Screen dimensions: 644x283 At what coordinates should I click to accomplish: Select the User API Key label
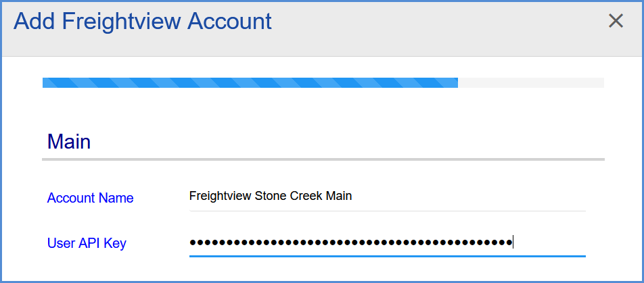point(87,244)
